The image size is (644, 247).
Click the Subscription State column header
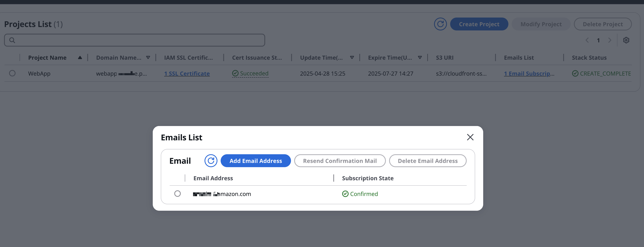coord(368,178)
